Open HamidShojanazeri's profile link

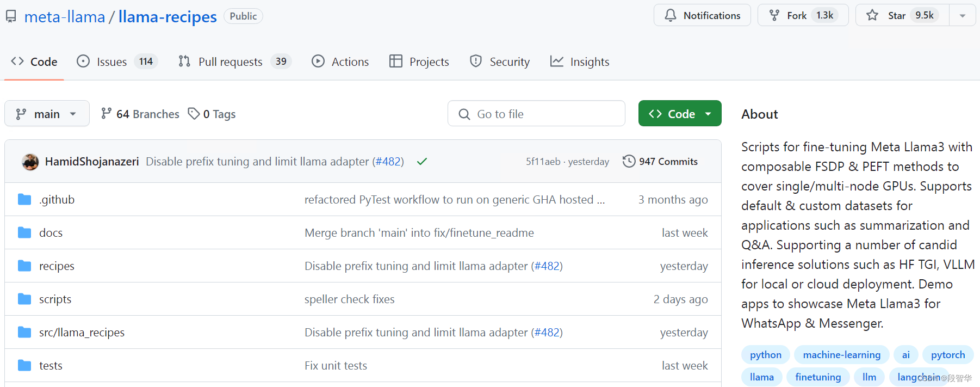coord(92,162)
